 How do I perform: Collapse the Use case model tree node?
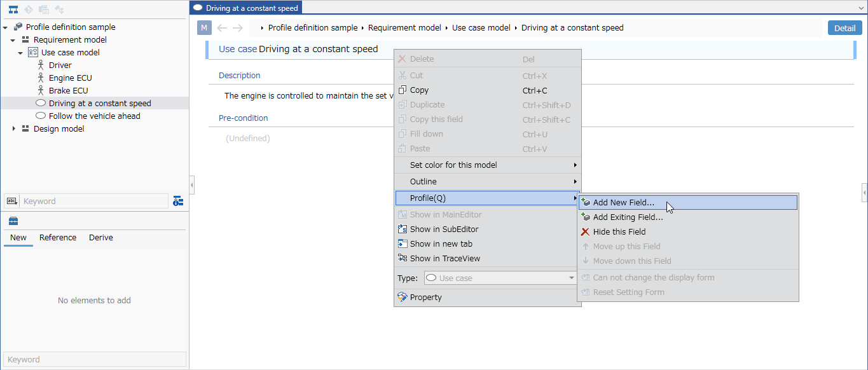(21, 53)
